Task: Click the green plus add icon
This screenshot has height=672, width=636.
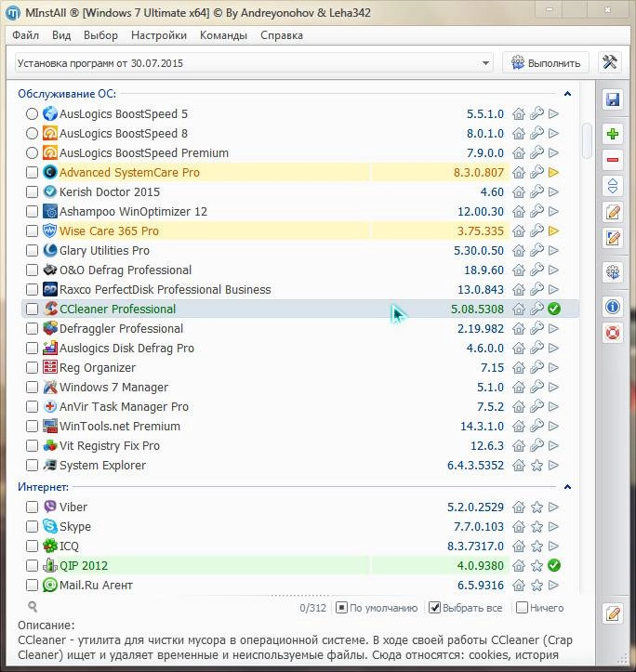Action: (x=613, y=134)
